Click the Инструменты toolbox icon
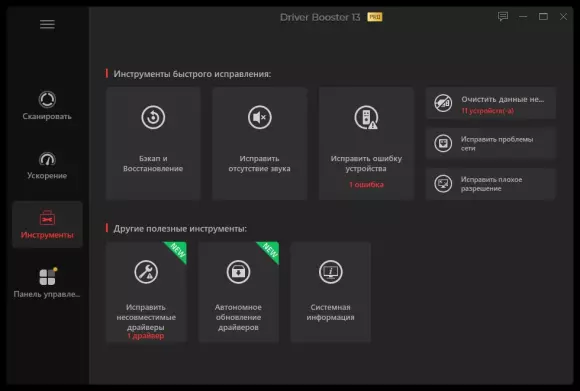Screen dimensions: 580x391 47,218
